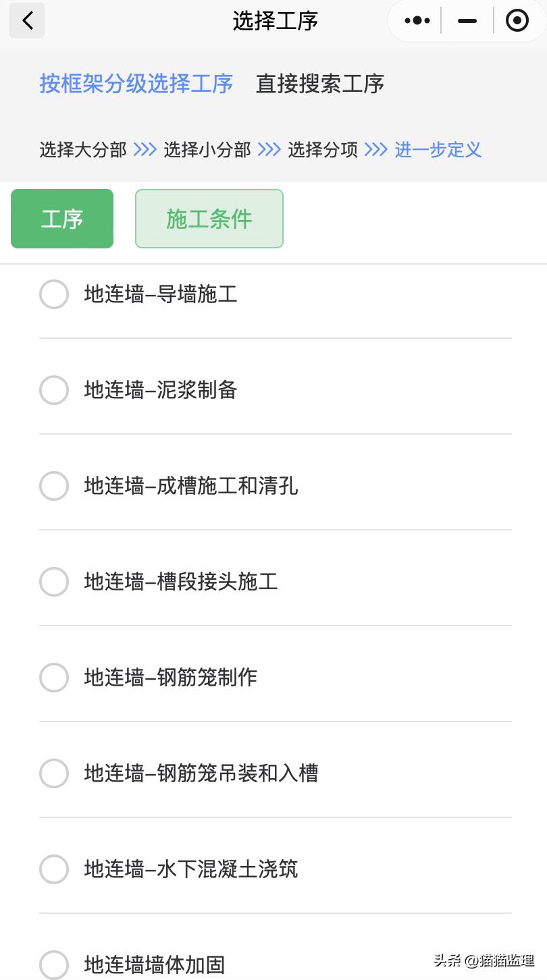Switch to 直接搜索工序 tab
Screen dimensions: 547x980
320,84
